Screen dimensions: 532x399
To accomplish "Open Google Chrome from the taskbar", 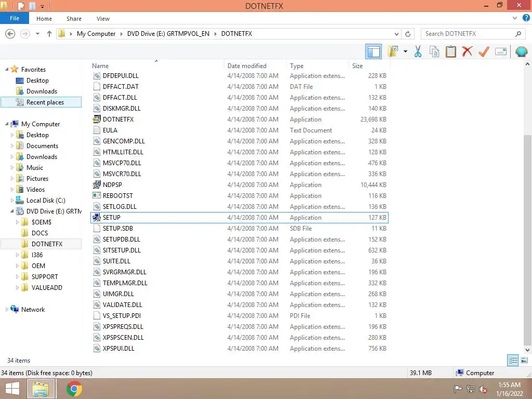I will click(x=74, y=389).
